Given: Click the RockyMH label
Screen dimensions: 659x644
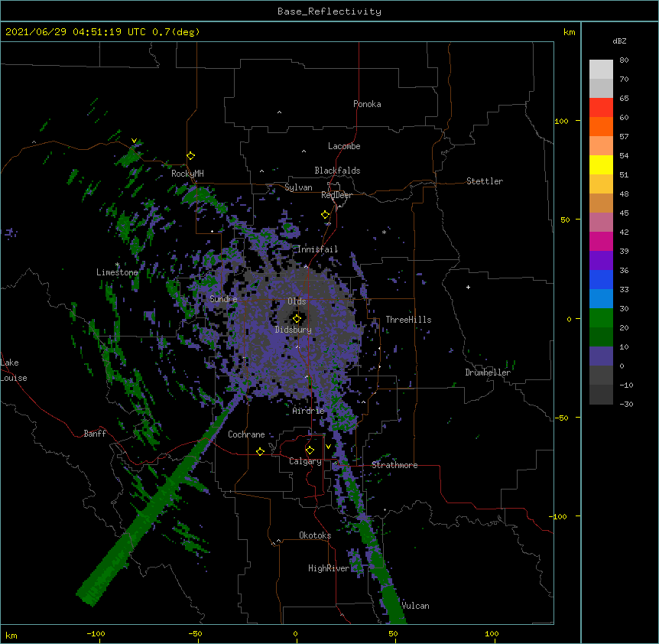Looking at the screenshot, I should (187, 174).
